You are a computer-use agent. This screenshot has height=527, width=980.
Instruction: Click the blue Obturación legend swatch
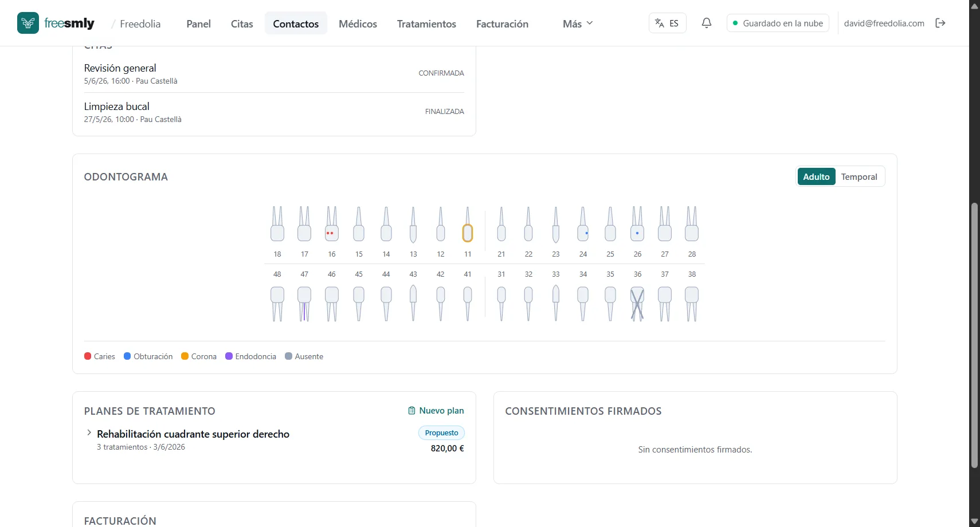[127, 356]
